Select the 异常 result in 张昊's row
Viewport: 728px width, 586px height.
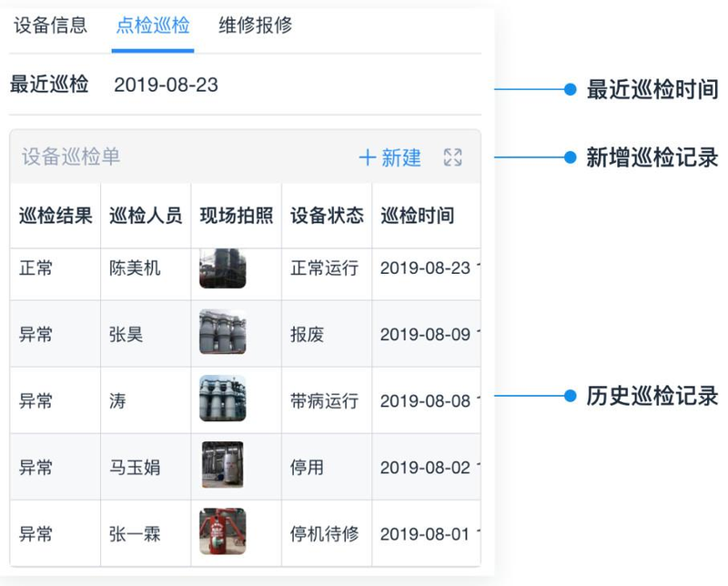pyautogui.click(x=38, y=332)
